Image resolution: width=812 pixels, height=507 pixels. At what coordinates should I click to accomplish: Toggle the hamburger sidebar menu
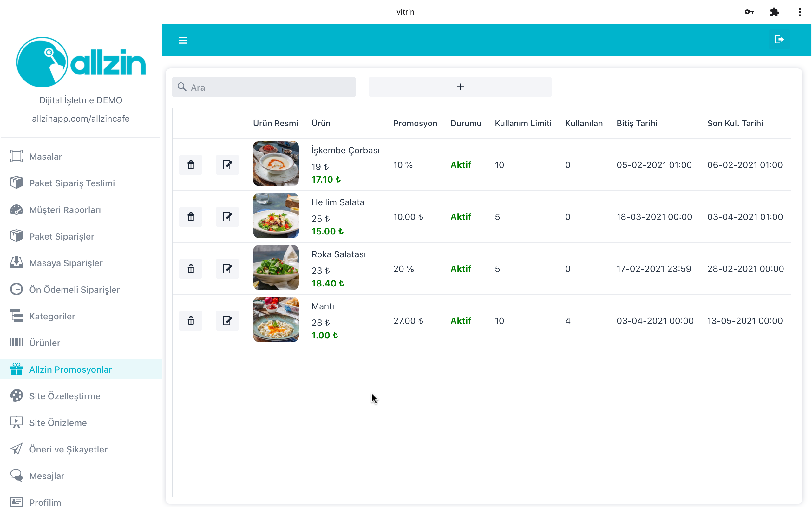point(183,40)
